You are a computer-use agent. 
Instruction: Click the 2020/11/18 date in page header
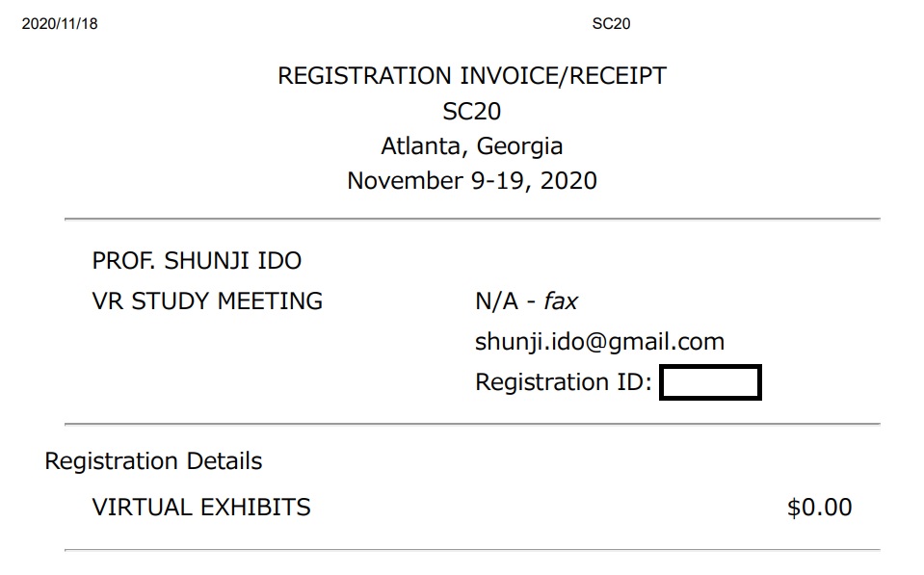click(59, 24)
